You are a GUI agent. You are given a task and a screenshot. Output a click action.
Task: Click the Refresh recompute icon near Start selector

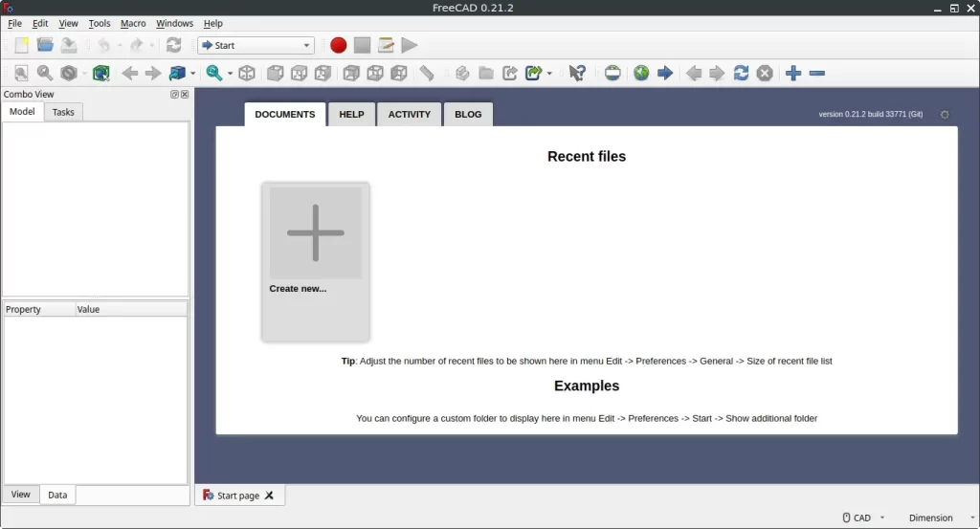[174, 45]
